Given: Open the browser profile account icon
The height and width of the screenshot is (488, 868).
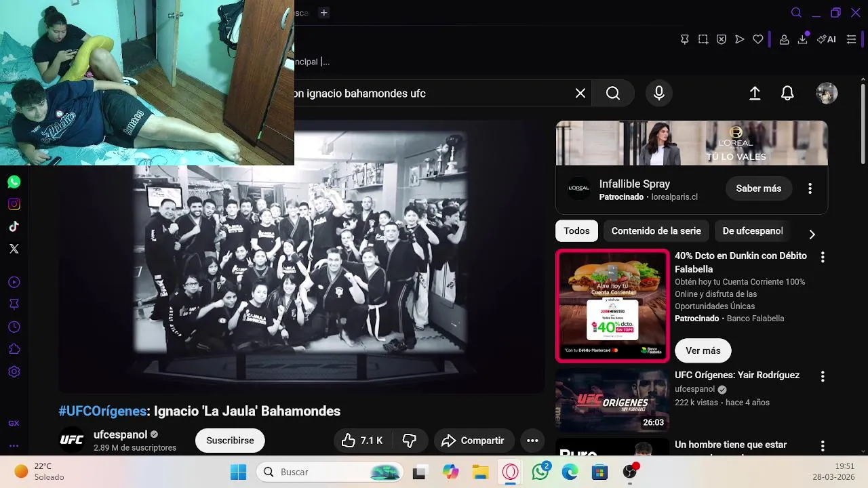Looking at the screenshot, I should click(784, 39).
